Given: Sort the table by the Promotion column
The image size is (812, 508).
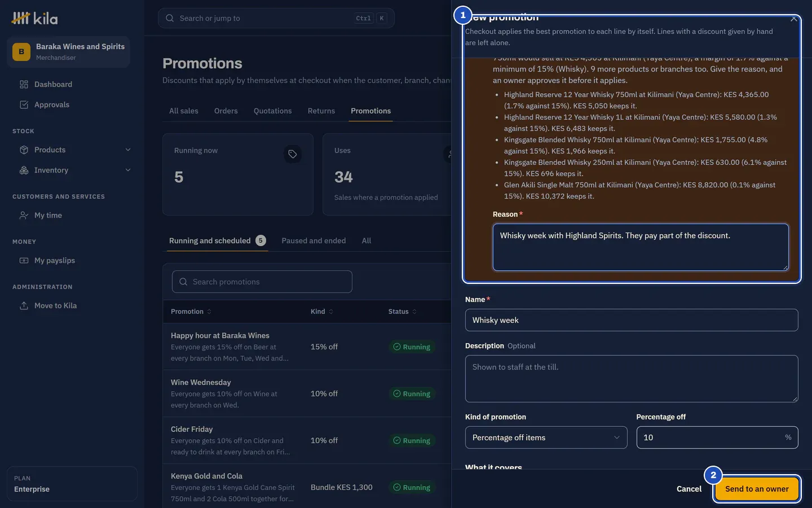Looking at the screenshot, I should click(191, 312).
